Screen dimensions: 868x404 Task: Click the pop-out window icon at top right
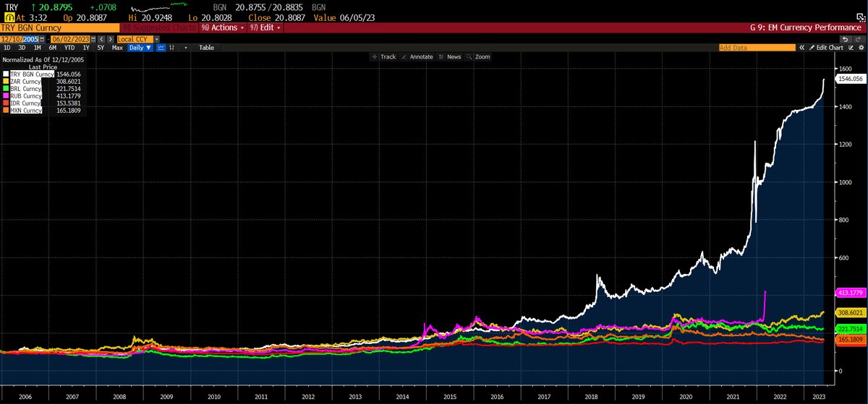(x=861, y=18)
